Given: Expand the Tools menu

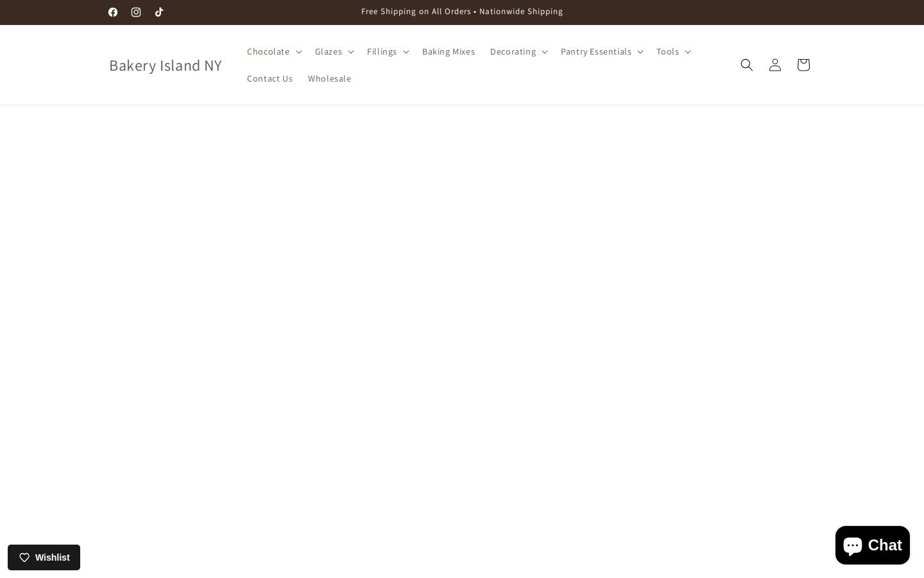Looking at the screenshot, I should (x=673, y=51).
